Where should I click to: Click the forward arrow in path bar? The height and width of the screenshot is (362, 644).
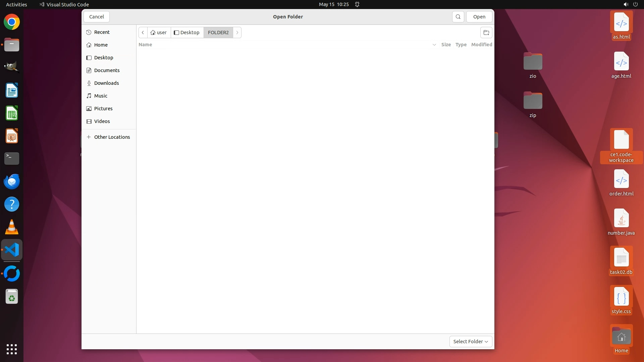click(x=237, y=33)
